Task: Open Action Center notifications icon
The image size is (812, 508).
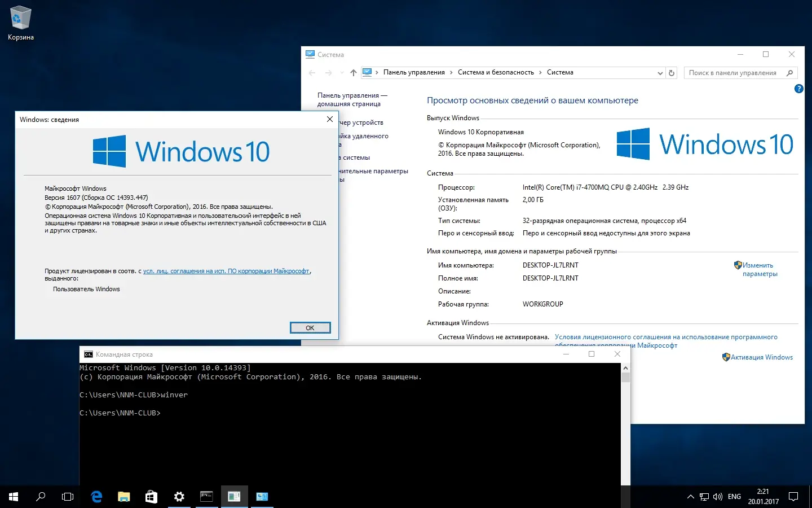Action: [793, 497]
